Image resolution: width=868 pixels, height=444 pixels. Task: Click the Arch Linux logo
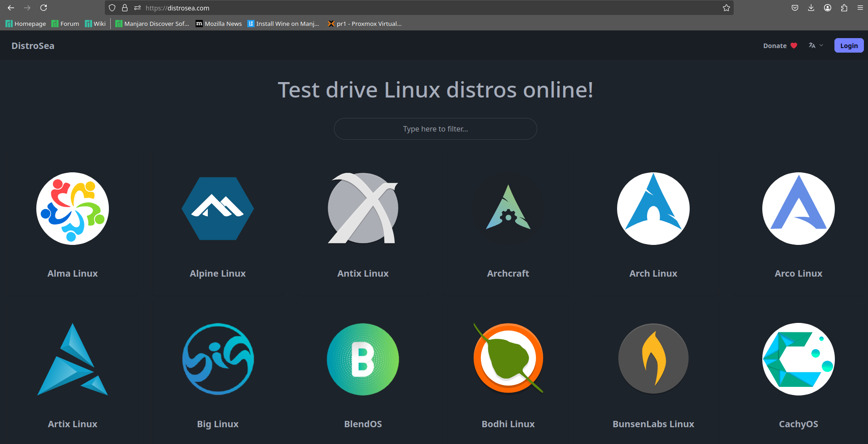point(653,209)
